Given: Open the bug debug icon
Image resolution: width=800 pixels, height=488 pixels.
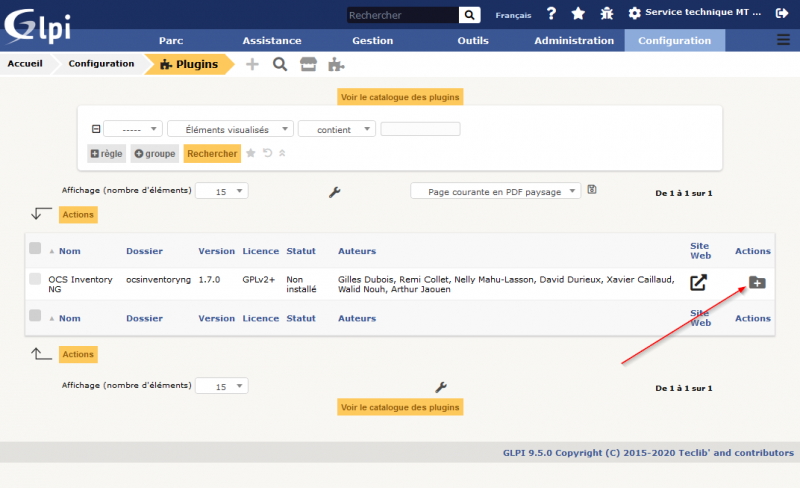Looking at the screenshot, I should (x=606, y=14).
